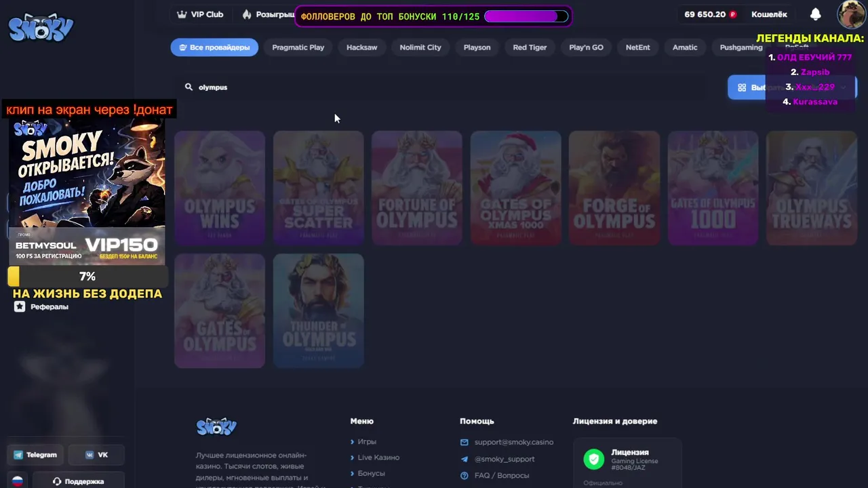Select Все провайдеры filter
Viewport: 868px width, 488px height.
(x=214, y=47)
